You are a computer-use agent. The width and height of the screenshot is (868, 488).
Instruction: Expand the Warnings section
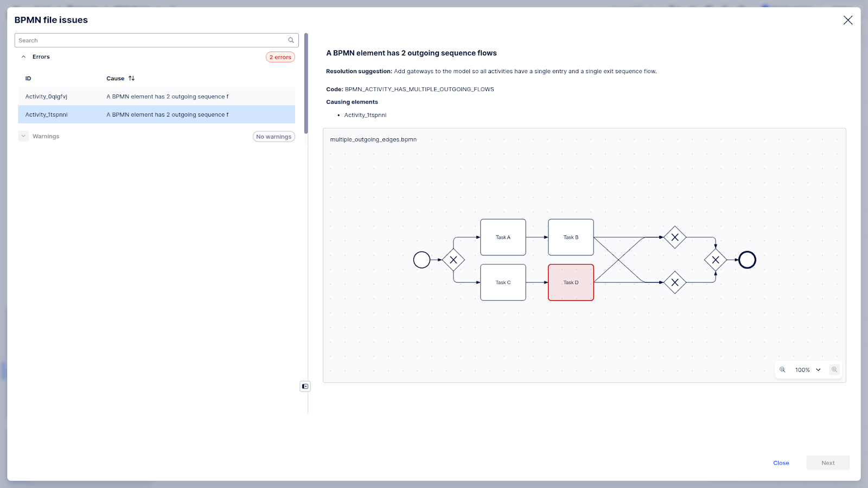(x=23, y=136)
